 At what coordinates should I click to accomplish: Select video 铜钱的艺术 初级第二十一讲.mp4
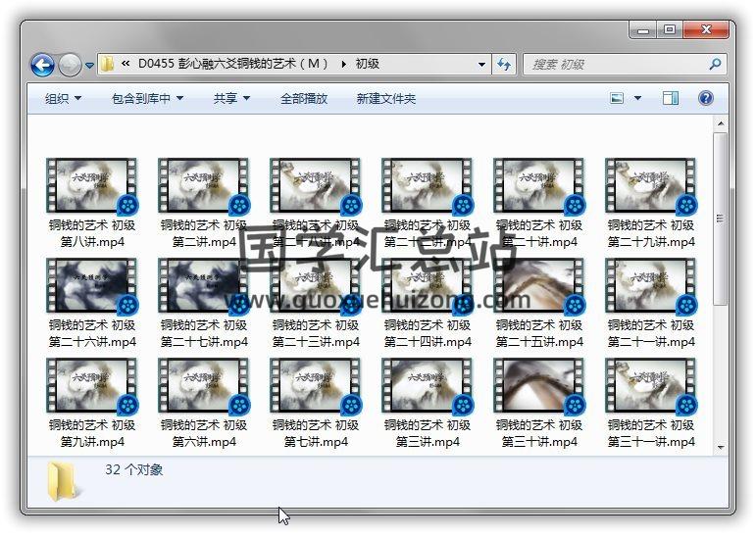(651, 303)
